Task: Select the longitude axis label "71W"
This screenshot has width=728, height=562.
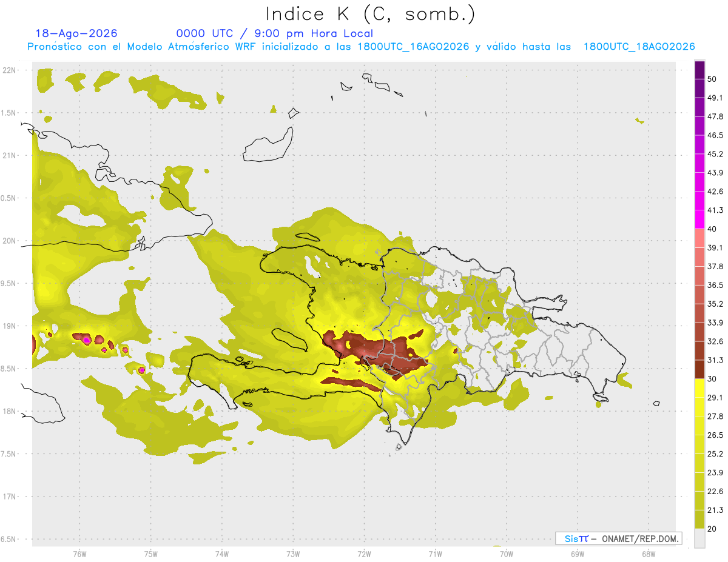Action: pos(435,554)
